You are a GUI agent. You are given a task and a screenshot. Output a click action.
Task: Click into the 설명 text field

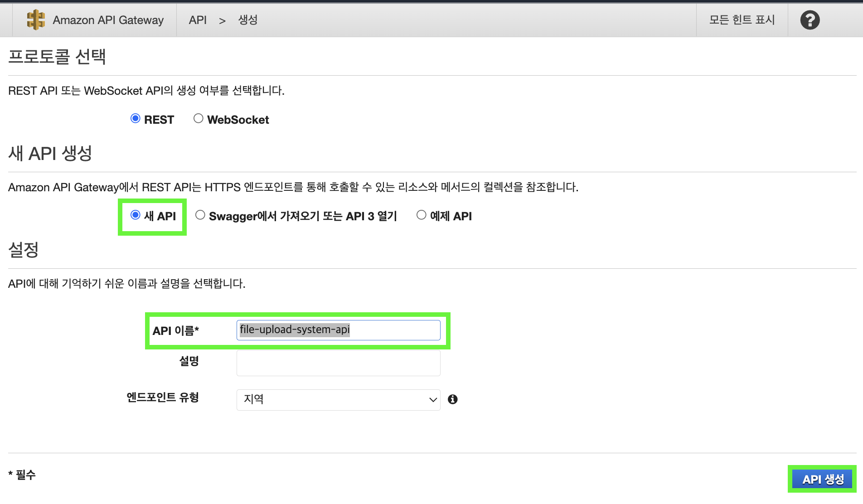coord(338,363)
